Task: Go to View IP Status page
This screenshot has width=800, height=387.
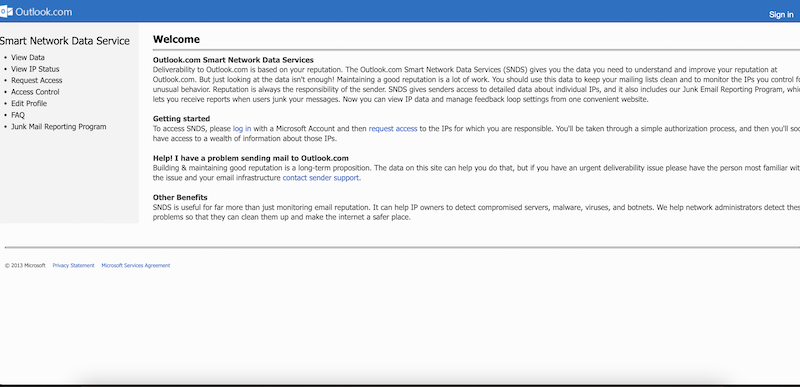Action: 35,69
